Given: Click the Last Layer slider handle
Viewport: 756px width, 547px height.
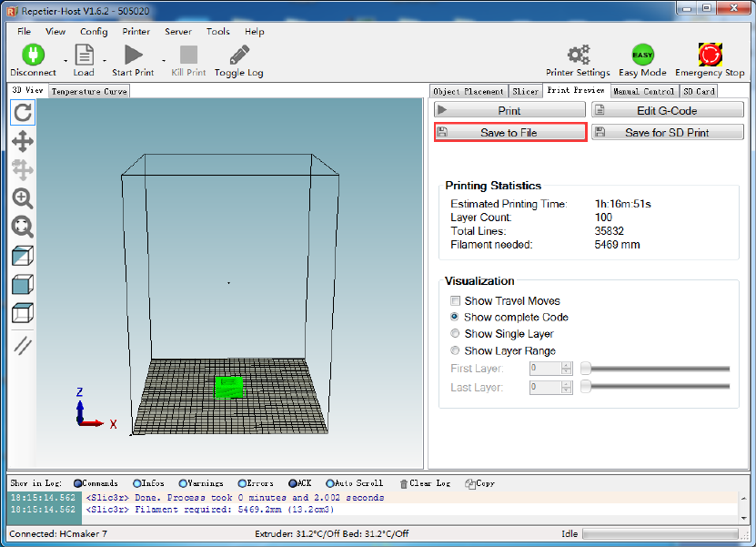Looking at the screenshot, I should point(586,387).
